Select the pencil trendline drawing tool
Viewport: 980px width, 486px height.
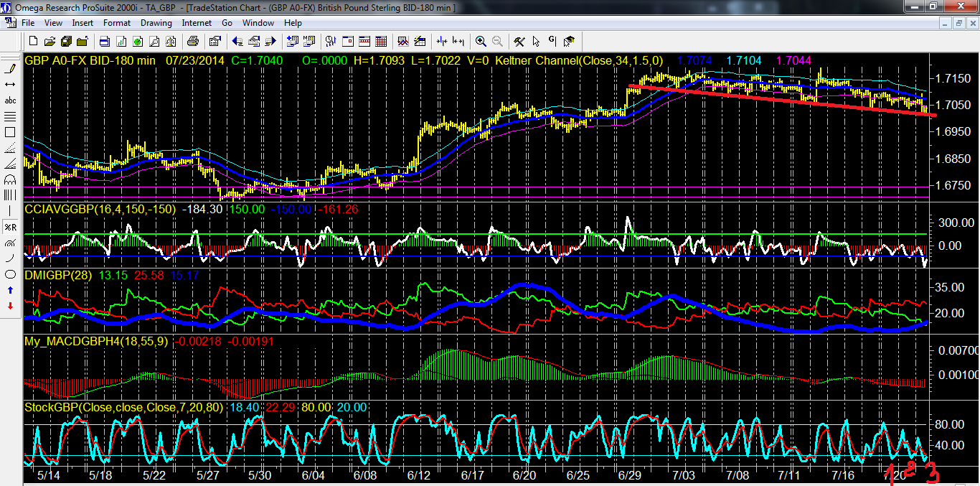[x=10, y=69]
